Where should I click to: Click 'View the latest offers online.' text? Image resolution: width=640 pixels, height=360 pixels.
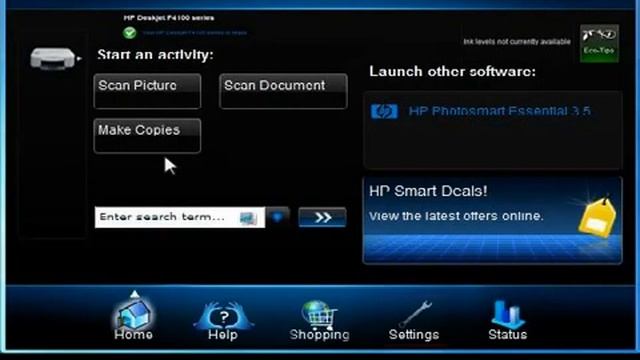(456, 216)
